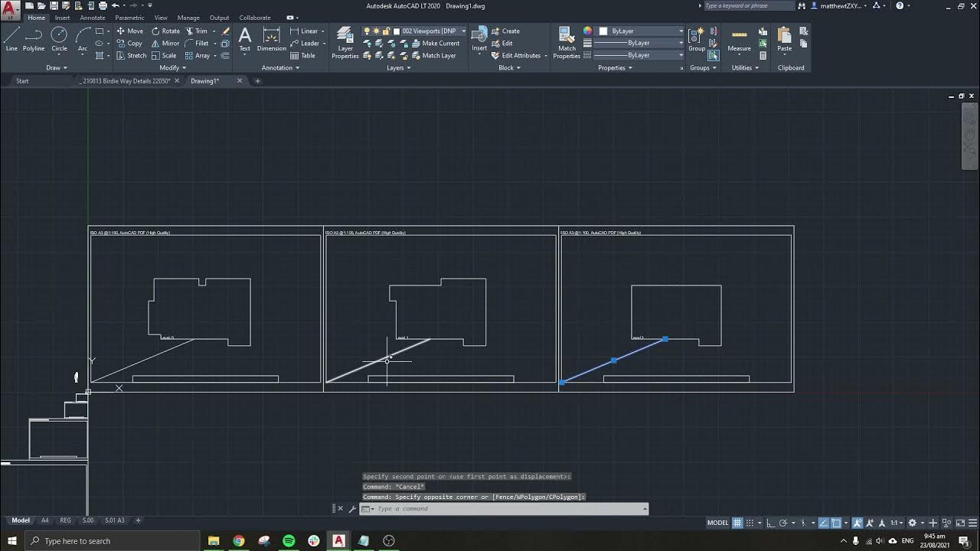This screenshot has width=980, height=551.
Task: Select the Circle tool
Action: pyautogui.click(x=59, y=39)
